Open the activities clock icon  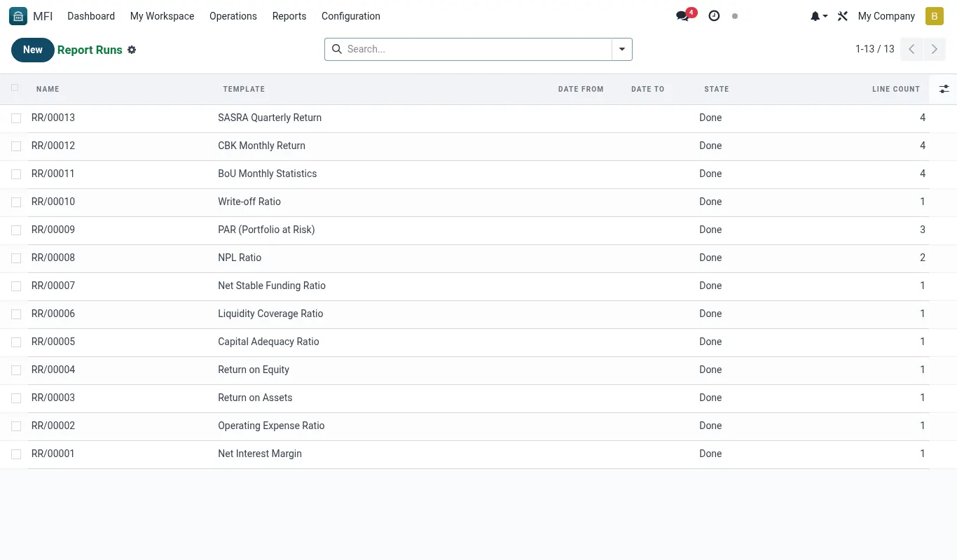click(714, 16)
